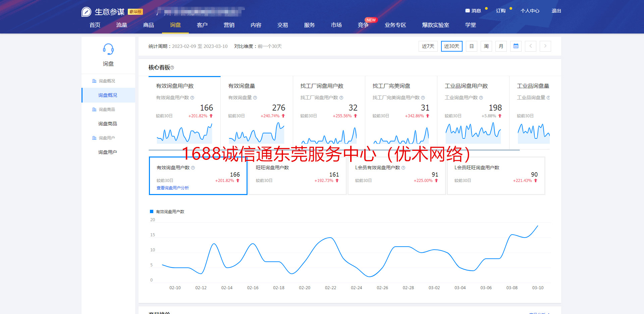This screenshot has height=314, width=644.
Task: Click the next period arrow
Action: [545, 46]
